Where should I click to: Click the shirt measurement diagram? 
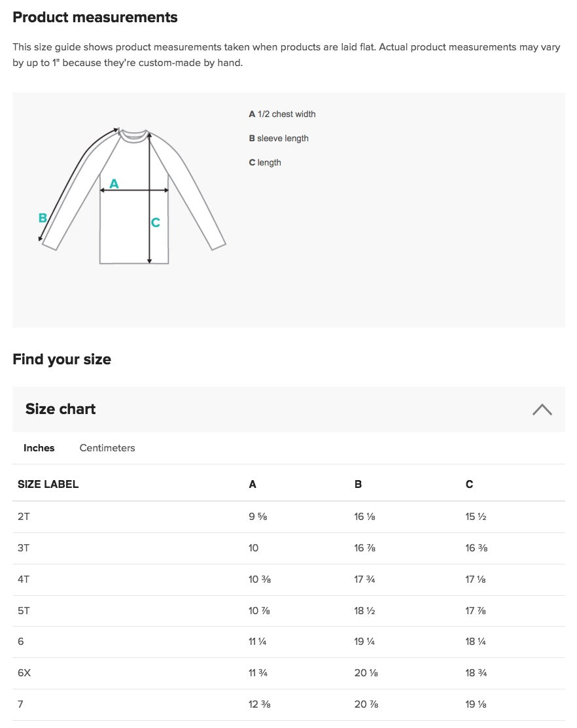click(133, 195)
